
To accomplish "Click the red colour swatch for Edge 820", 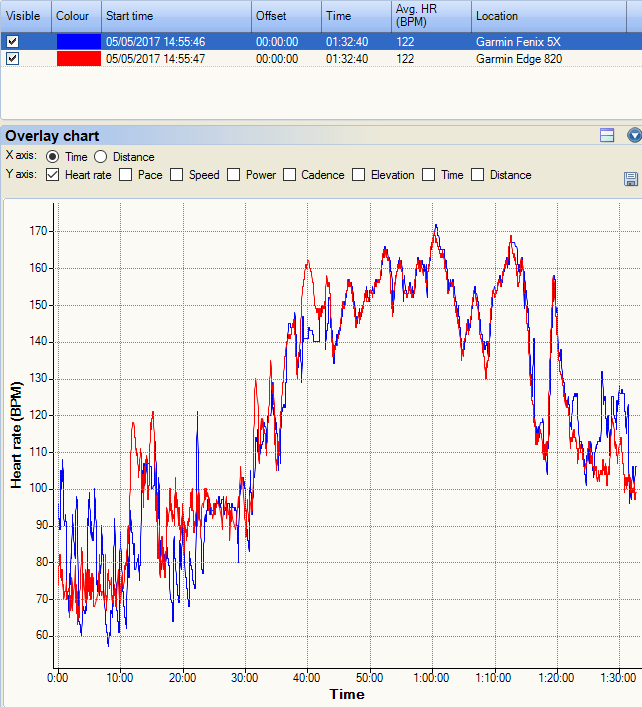I will 78,59.
